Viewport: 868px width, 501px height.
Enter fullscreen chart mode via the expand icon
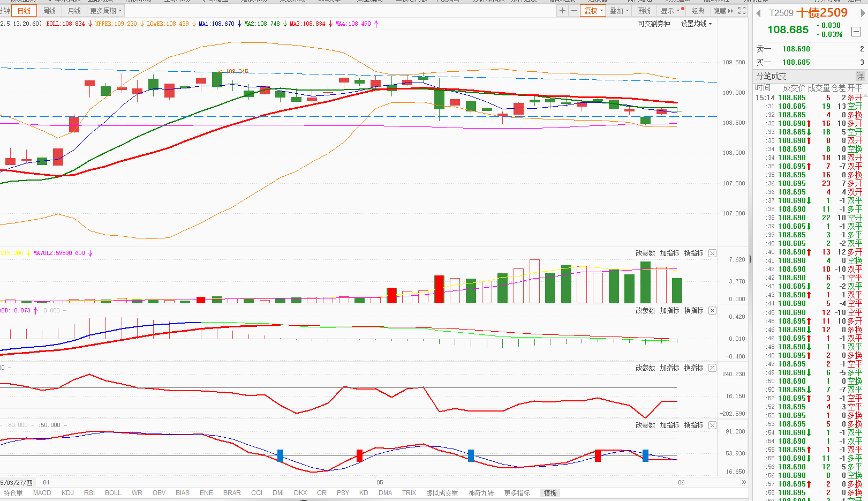click(x=742, y=11)
